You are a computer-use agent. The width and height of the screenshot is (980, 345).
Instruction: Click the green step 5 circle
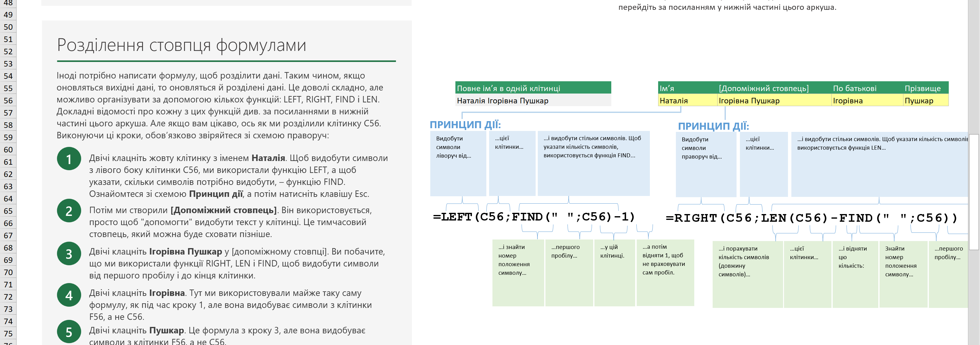69,332
